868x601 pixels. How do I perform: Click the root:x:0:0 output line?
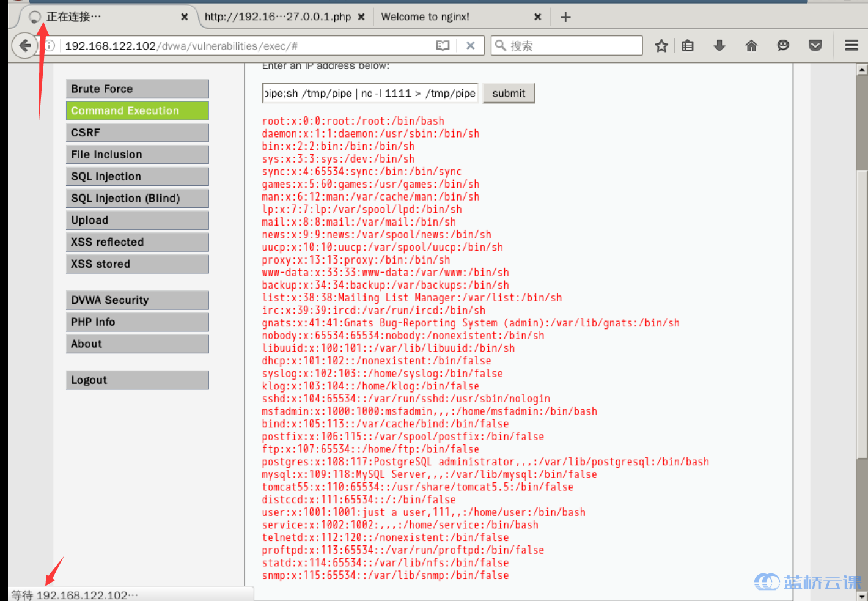click(353, 121)
